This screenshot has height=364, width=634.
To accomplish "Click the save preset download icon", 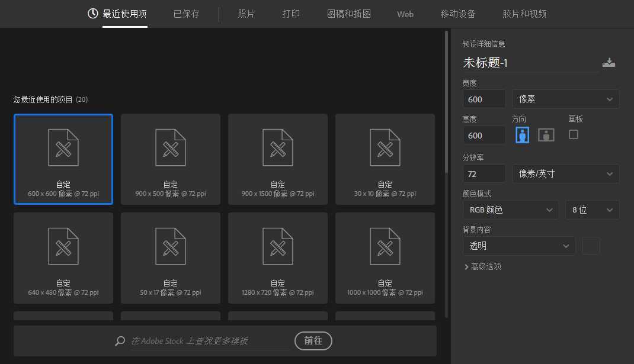I will click(x=609, y=62).
